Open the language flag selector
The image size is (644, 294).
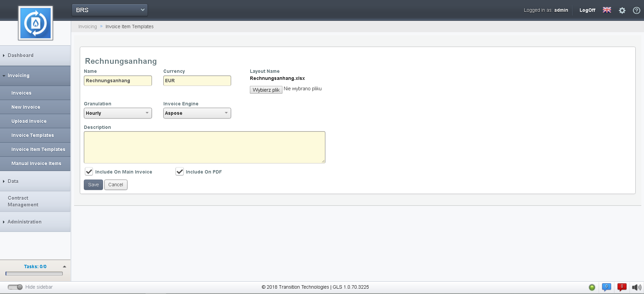click(x=607, y=10)
